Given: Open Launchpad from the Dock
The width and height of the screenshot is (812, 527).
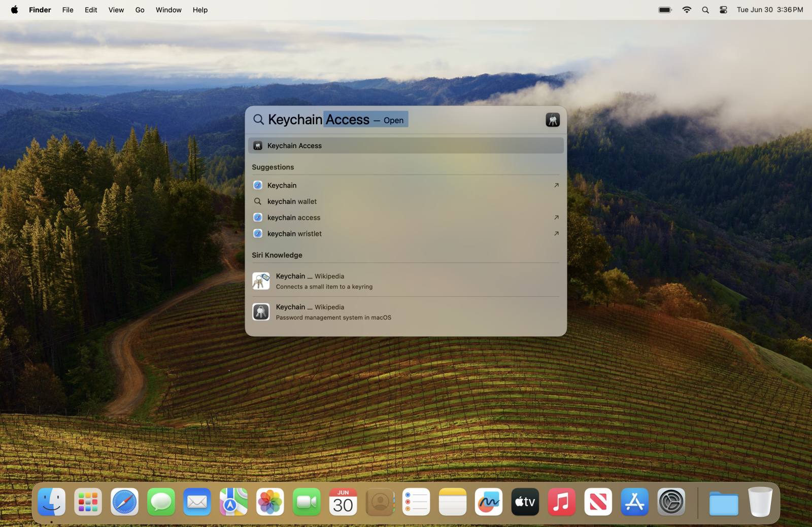Looking at the screenshot, I should 88,502.
